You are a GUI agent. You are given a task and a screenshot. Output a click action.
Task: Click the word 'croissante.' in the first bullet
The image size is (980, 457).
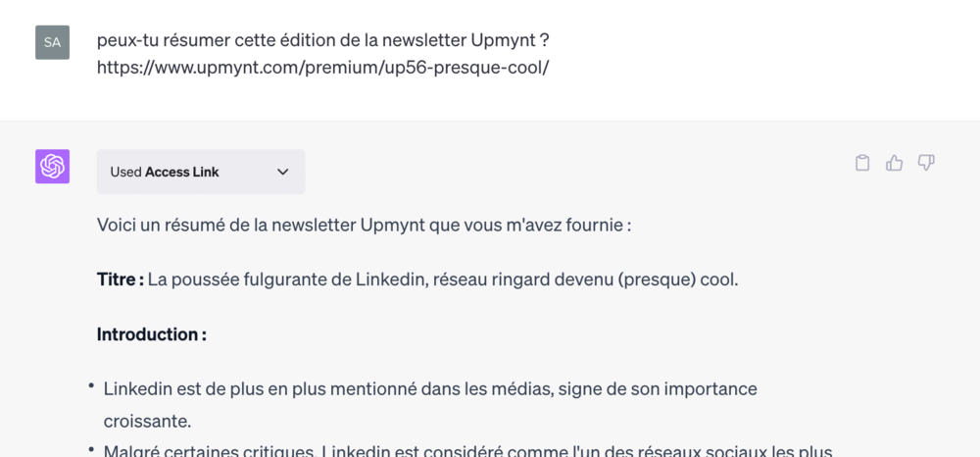[x=147, y=422]
